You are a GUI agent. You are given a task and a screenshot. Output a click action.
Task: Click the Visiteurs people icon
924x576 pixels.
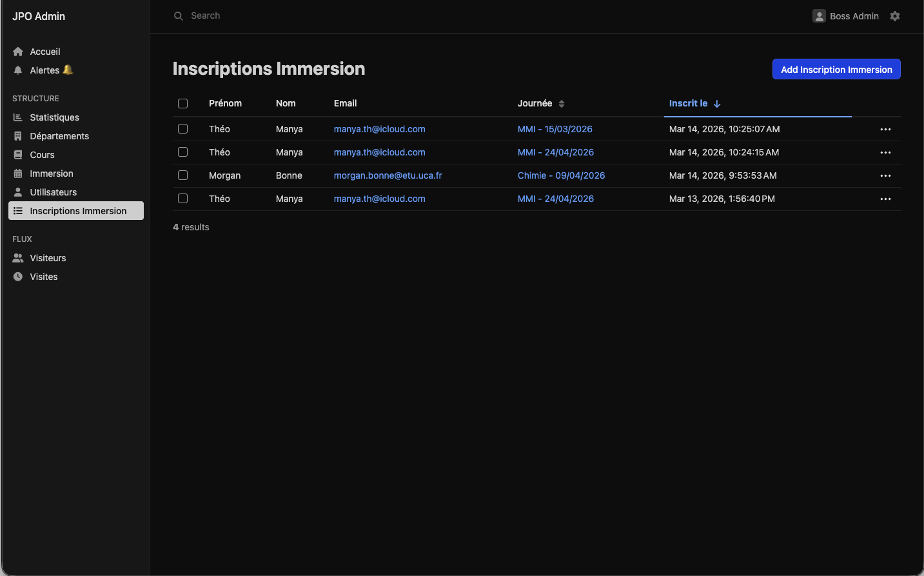[x=18, y=258]
